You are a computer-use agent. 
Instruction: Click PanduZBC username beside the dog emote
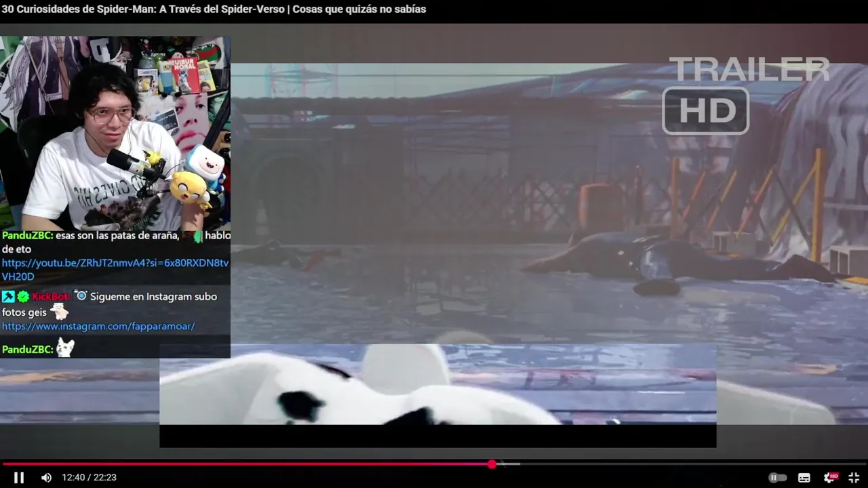[x=27, y=349]
